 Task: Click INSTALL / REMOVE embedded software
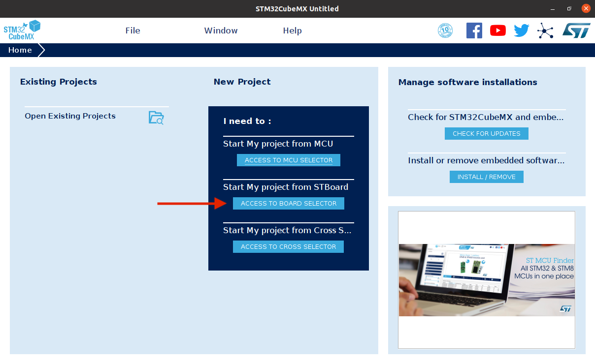[x=486, y=177]
